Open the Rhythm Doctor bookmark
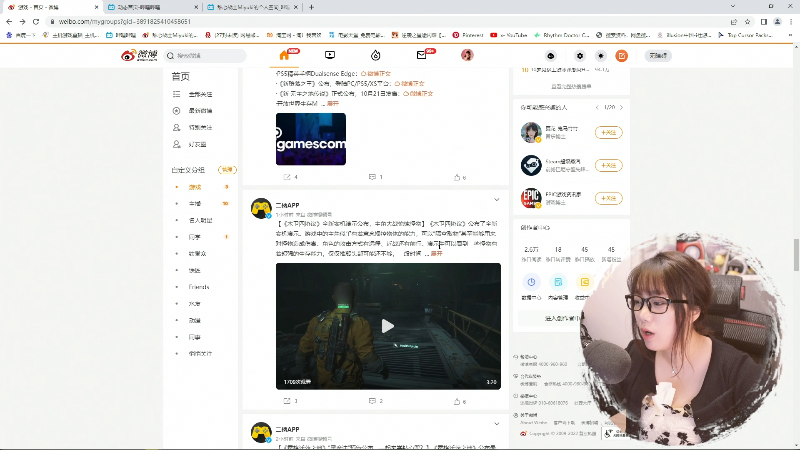The width and height of the screenshot is (800, 450). [x=562, y=35]
